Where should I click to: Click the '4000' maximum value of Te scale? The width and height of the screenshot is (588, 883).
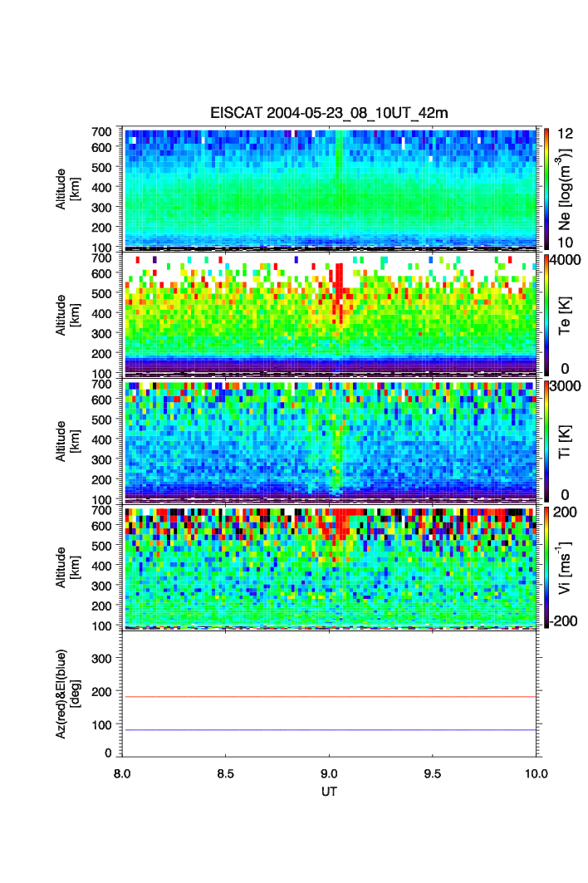click(565, 260)
